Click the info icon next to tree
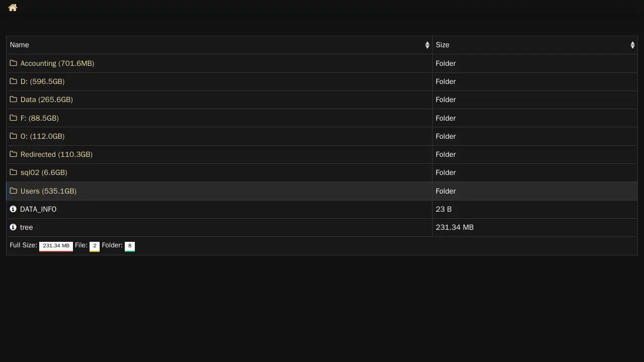644x362 pixels. 13,227
